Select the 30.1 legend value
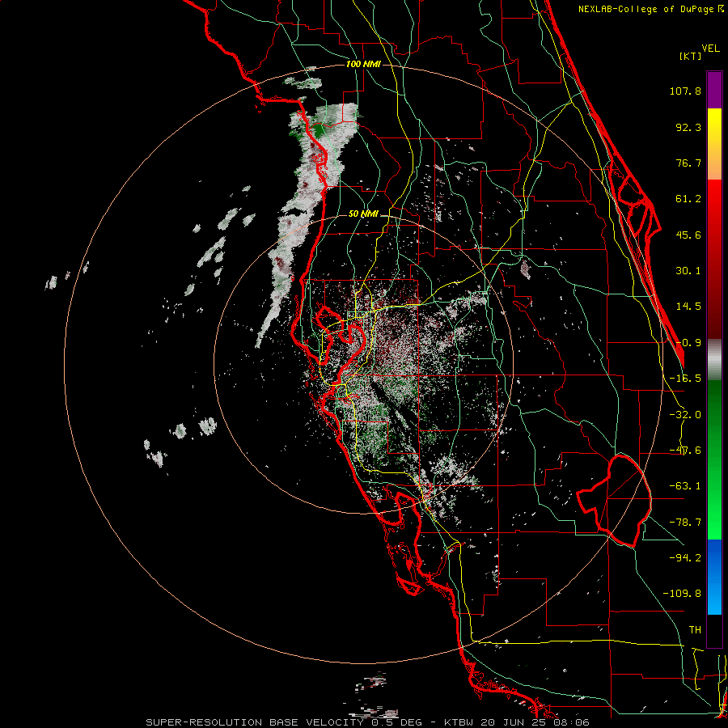This screenshot has height=728, width=728. pos(688,271)
